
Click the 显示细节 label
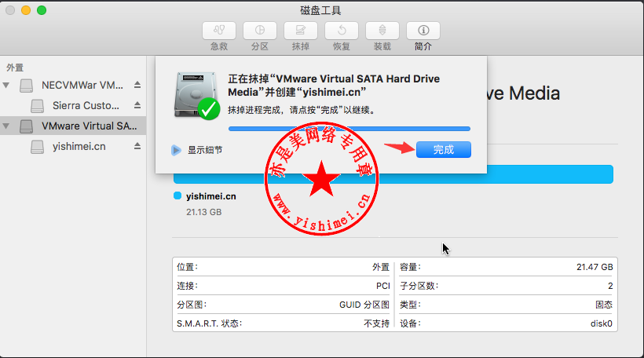(205, 150)
